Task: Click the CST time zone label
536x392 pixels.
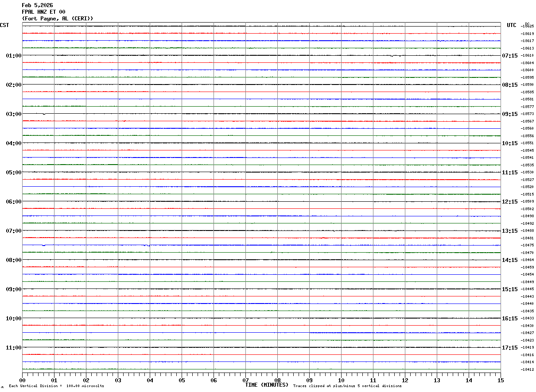Action: (x=4, y=25)
